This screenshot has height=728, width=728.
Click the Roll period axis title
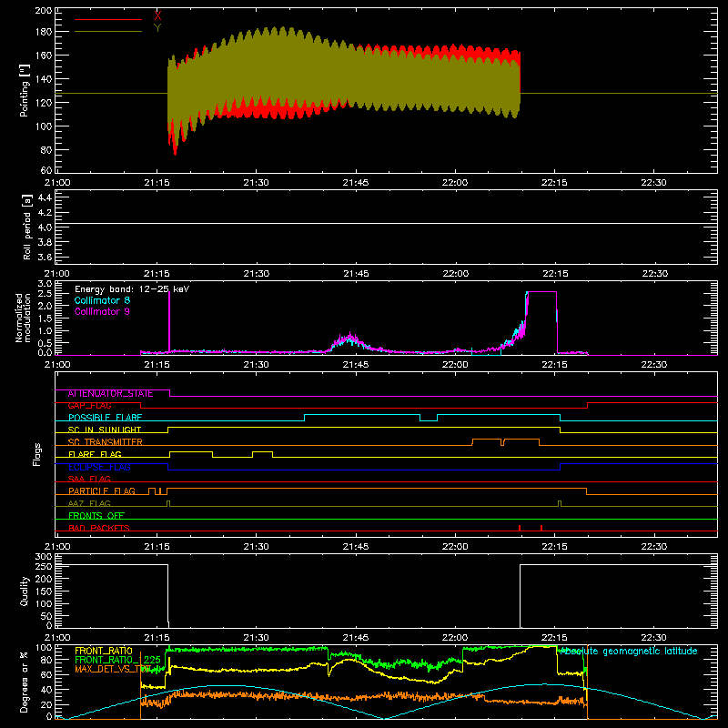coord(27,227)
